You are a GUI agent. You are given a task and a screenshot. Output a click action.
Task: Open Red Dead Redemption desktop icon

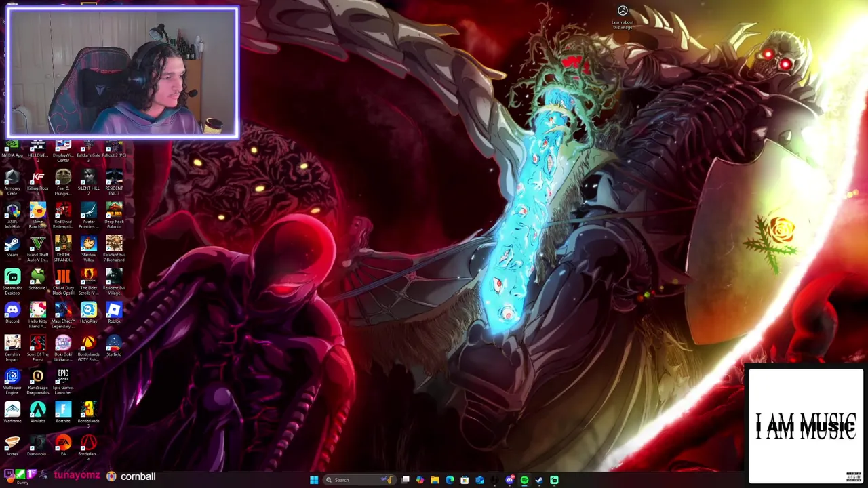[63, 216]
